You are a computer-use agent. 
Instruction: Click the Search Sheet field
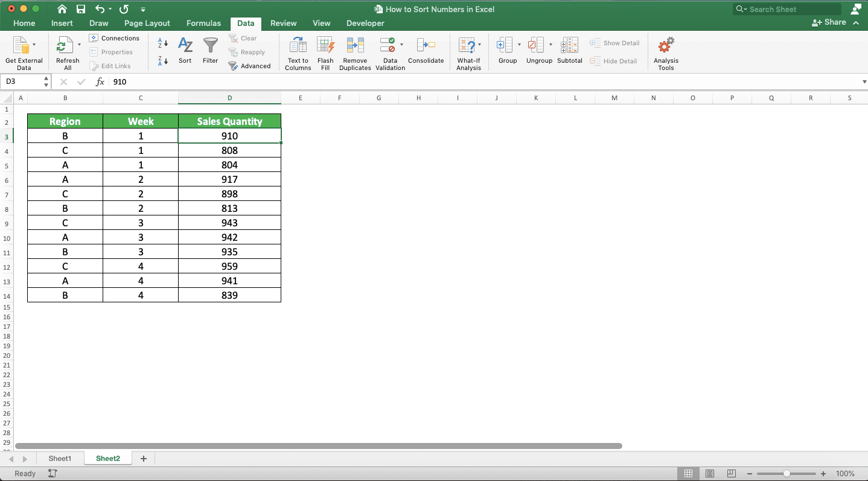click(787, 9)
